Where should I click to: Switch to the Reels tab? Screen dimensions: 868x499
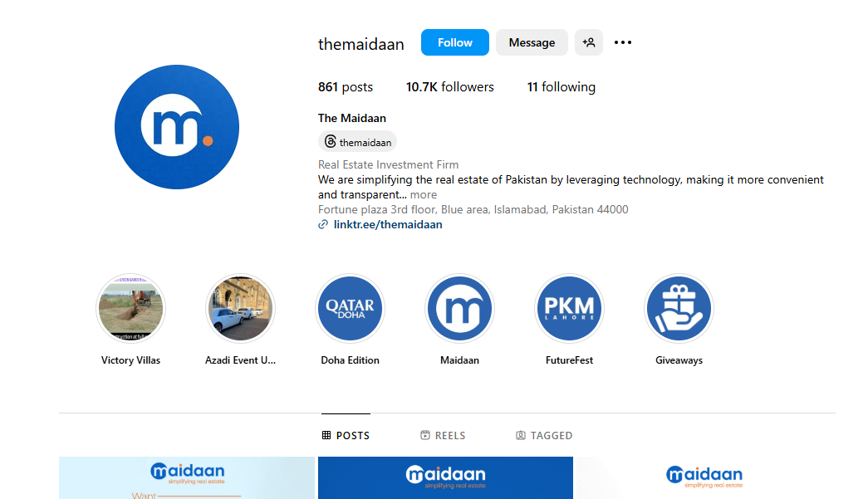click(x=443, y=435)
